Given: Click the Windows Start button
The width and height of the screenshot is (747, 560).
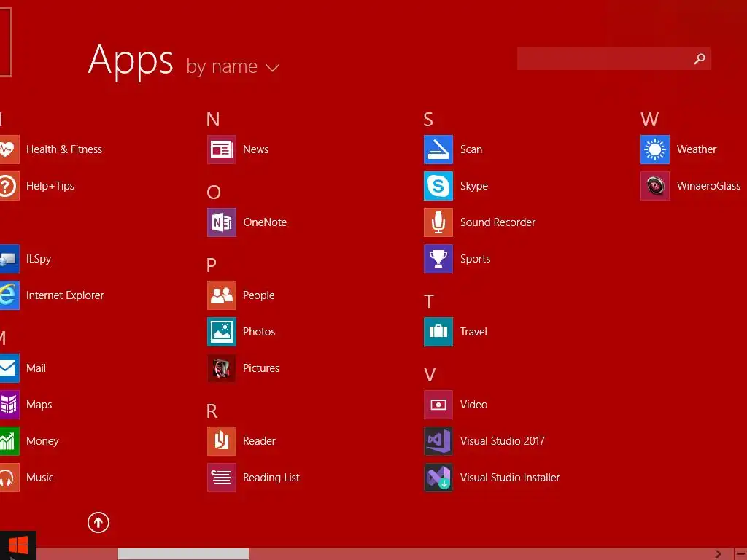Looking at the screenshot, I should pos(18,545).
